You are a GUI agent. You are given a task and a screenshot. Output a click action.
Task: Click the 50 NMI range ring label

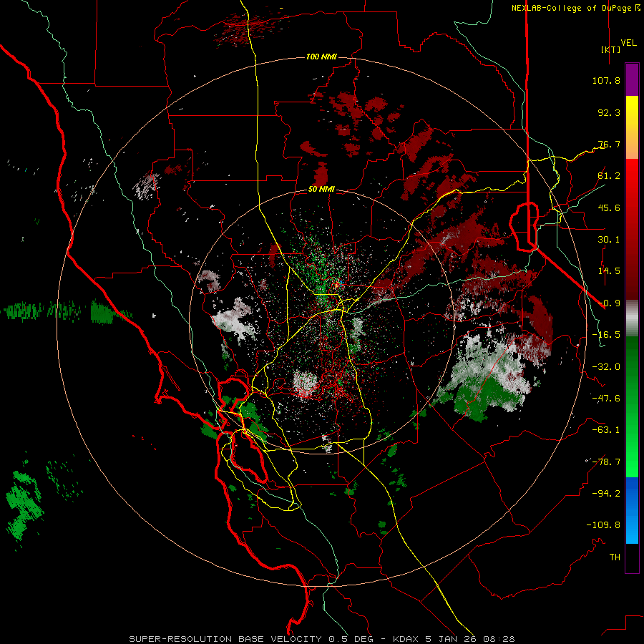pos(321,190)
